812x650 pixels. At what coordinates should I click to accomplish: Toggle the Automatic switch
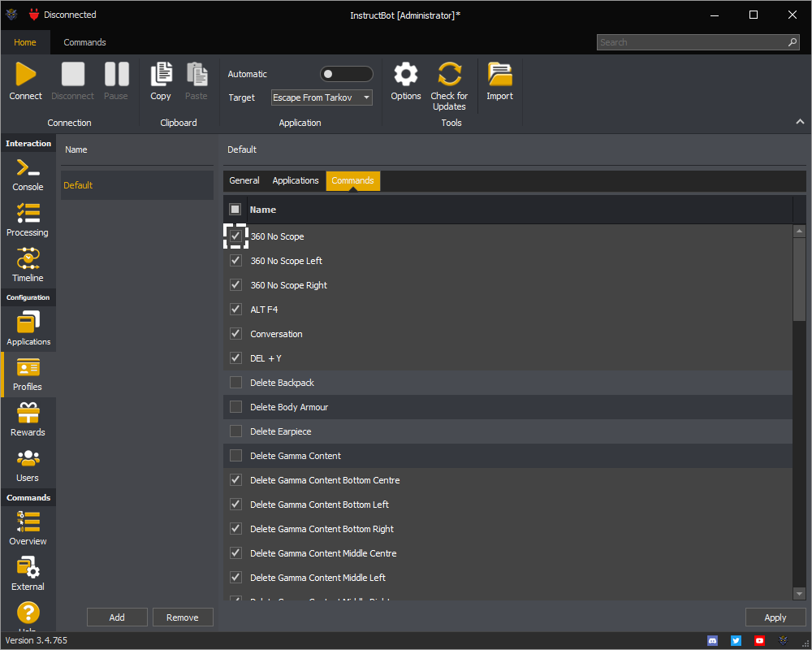pyautogui.click(x=347, y=74)
